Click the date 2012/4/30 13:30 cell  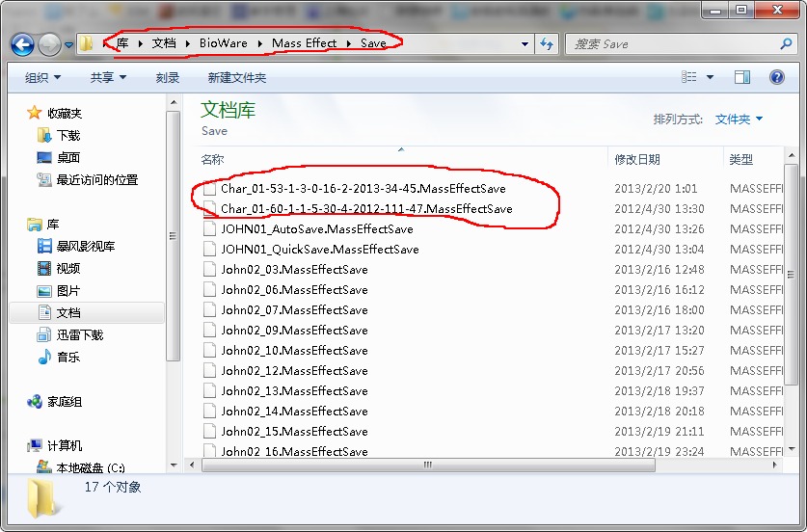click(659, 209)
